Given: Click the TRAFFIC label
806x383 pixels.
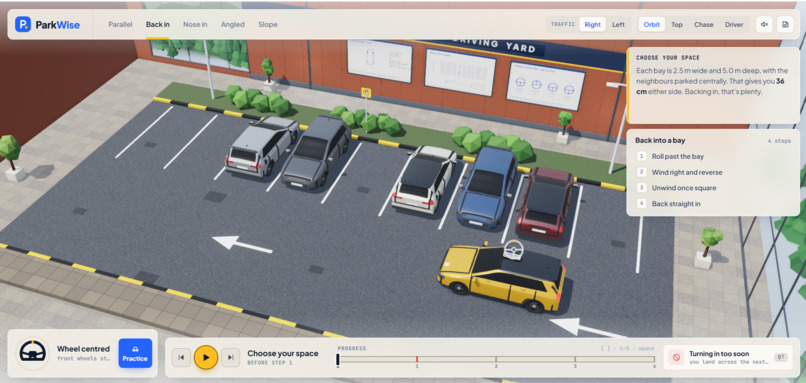Looking at the screenshot, I should pos(563,24).
